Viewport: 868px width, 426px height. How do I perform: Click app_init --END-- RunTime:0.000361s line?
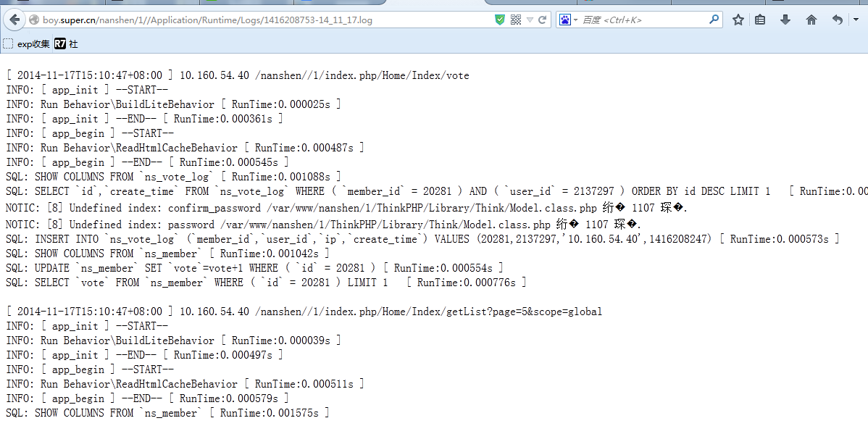coord(144,118)
